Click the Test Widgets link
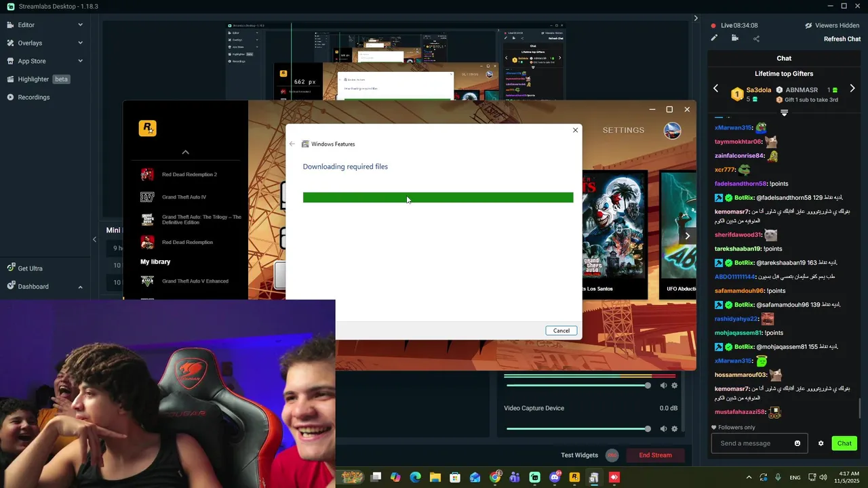The height and width of the screenshot is (488, 868). tap(579, 455)
